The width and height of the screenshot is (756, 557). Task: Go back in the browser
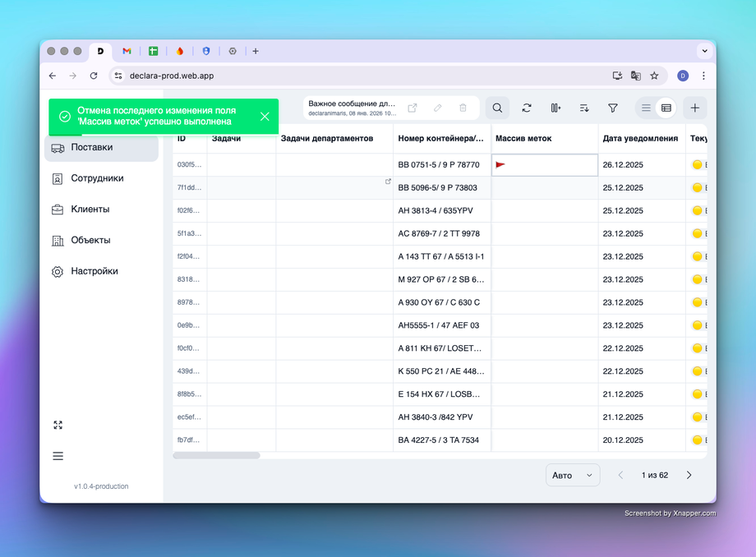(x=53, y=76)
